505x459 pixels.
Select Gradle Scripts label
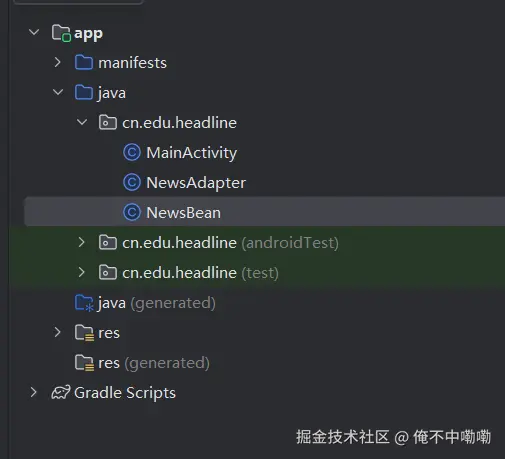(125, 393)
